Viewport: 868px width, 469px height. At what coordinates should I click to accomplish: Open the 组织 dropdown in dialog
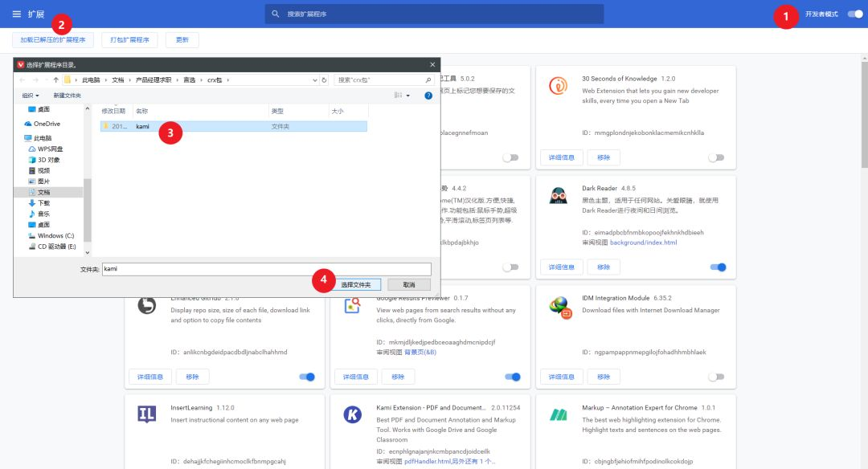click(x=31, y=96)
